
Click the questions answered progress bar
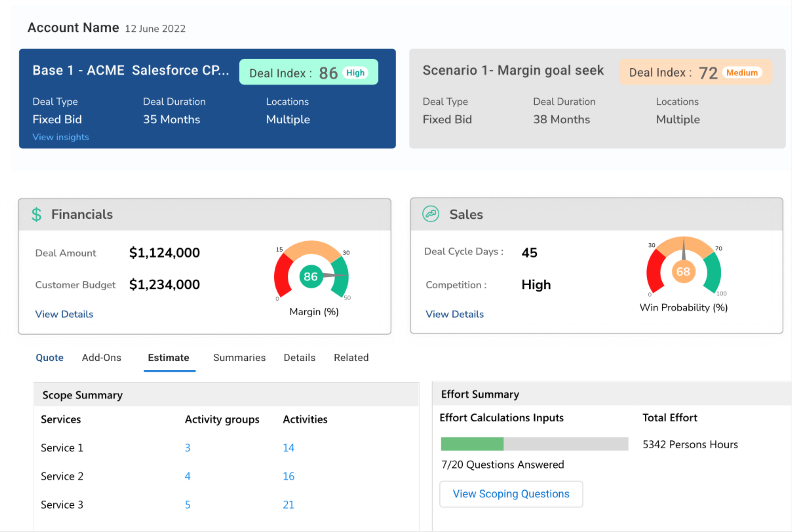tap(534, 444)
